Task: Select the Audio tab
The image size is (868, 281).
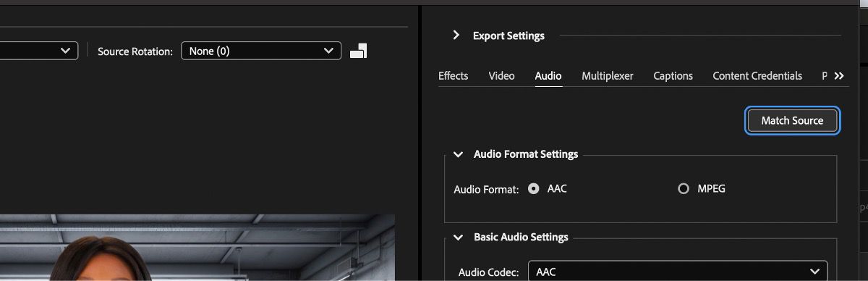Action: 548,75
